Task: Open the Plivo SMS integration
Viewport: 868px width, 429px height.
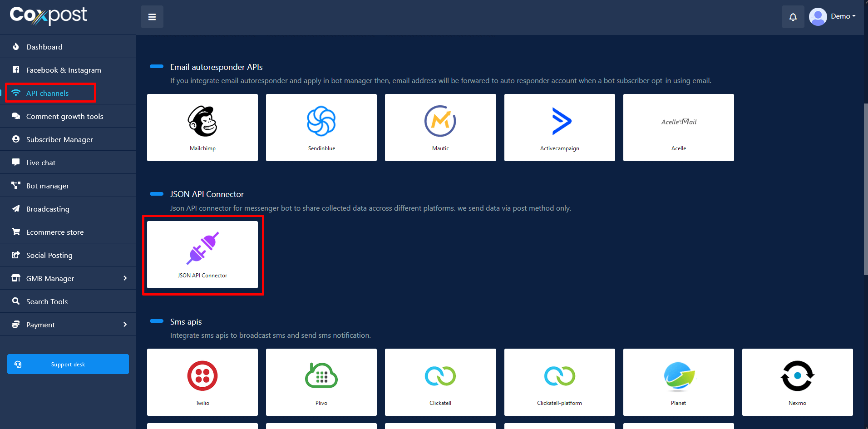Action: click(x=321, y=382)
